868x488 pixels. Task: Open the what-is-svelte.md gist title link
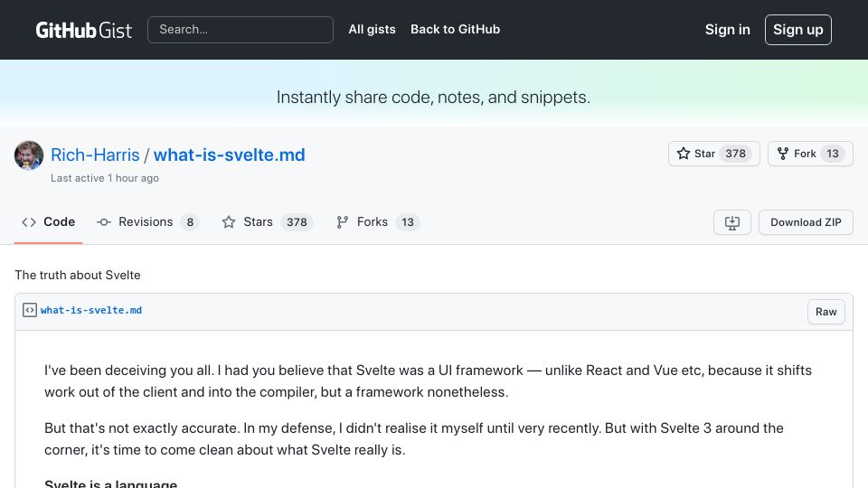(x=229, y=155)
